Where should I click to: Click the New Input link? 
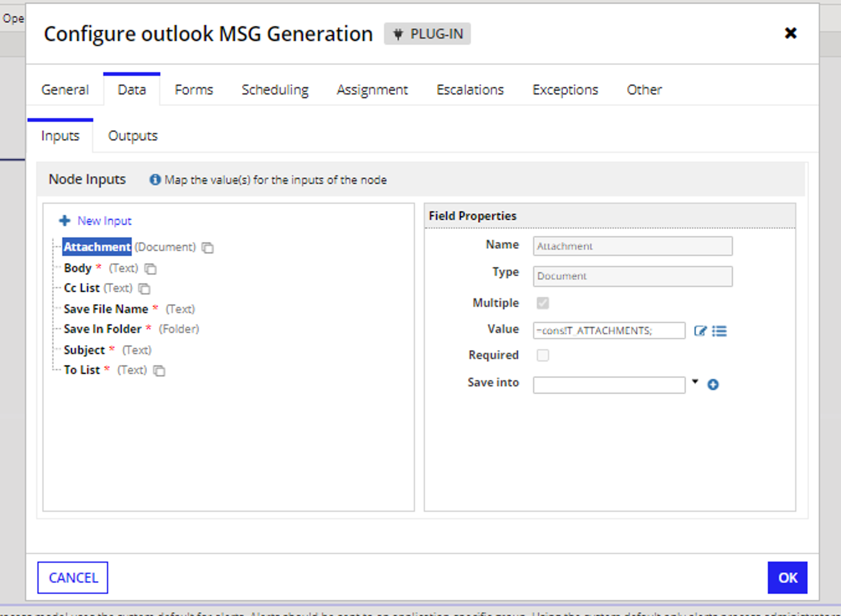tap(104, 221)
